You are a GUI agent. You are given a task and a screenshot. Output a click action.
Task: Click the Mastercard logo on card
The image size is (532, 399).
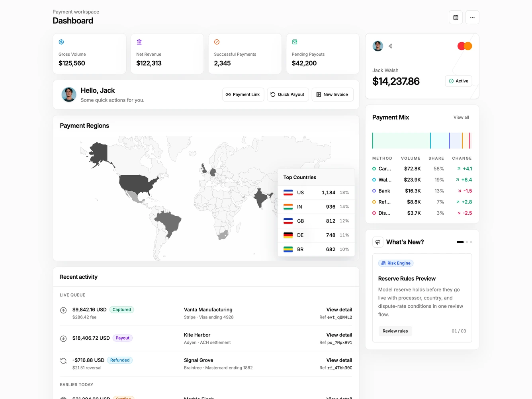465,46
